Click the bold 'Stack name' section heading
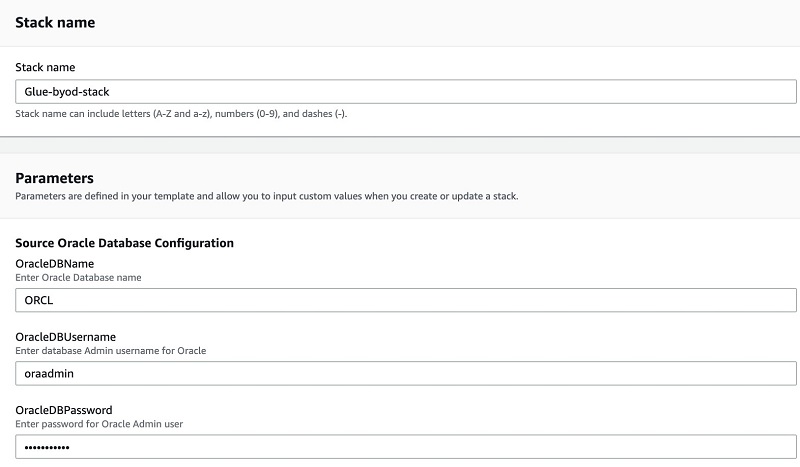Image resolution: width=800 pixels, height=467 pixels. [55, 22]
